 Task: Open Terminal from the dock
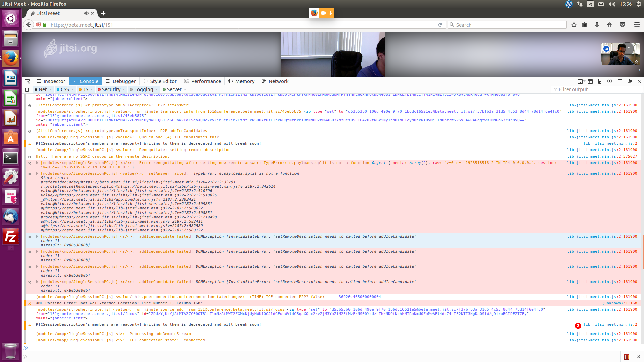pyautogui.click(x=11, y=157)
